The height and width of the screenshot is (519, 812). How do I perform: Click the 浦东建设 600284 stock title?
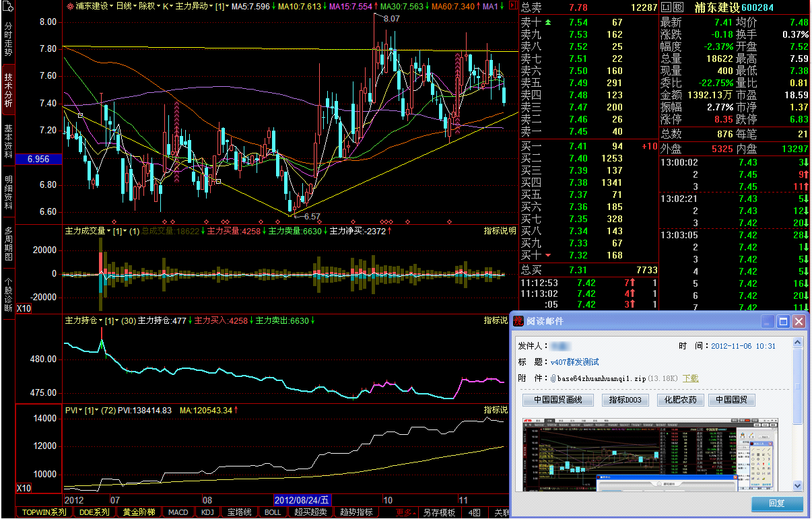[734, 7]
